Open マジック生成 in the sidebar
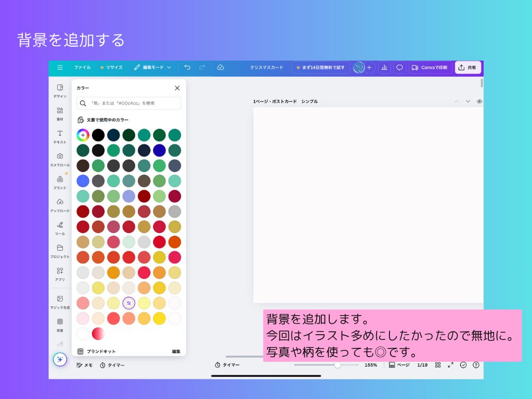Screen dimensions: 532x399 click(x=60, y=303)
